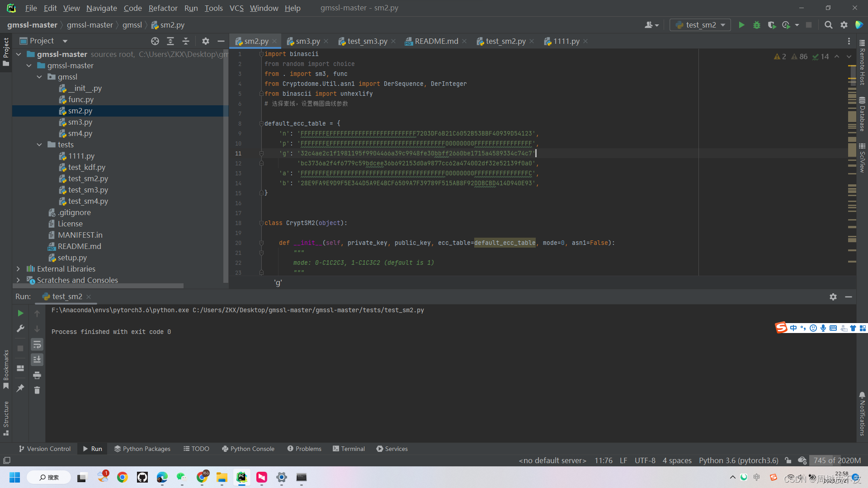This screenshot has width=868, height=488.
Task: Clear run console output with trash icon
Action: tap(37, 389)
